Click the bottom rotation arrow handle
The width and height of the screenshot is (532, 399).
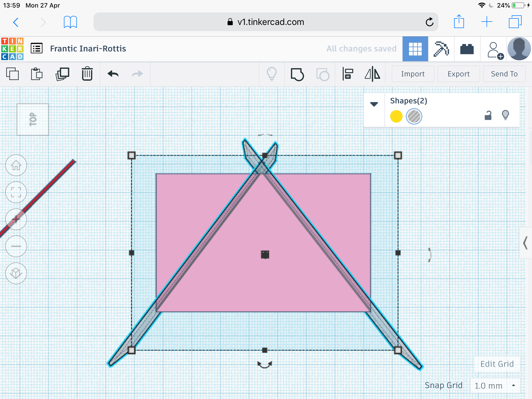coord(265,364)
